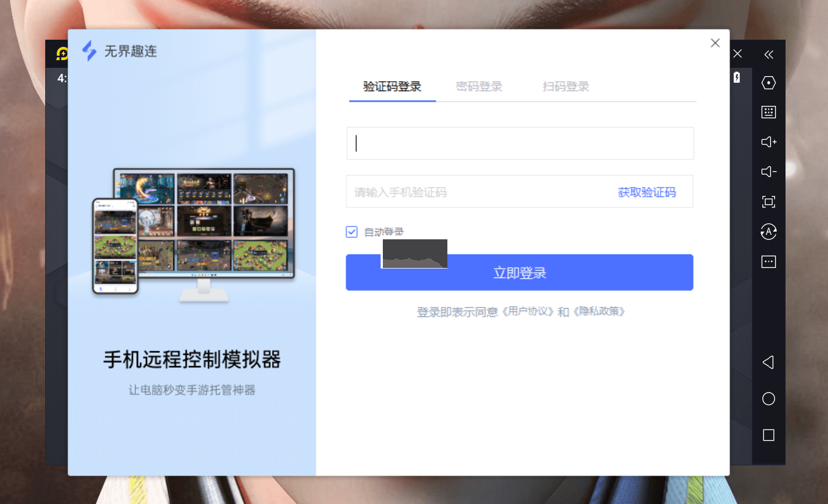Open the more options icon in the sidebar
This screenshot has width=828, height=504.
pos(768,262)
